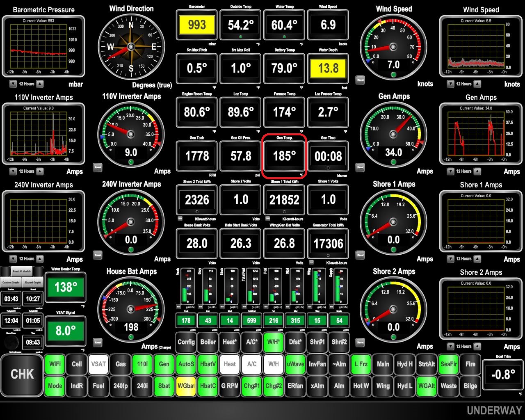The height and width of the screenshot is (420, 525).
Task: Switch to the Heat* tab
Action: pyautogui.click(x=230, y=342)
